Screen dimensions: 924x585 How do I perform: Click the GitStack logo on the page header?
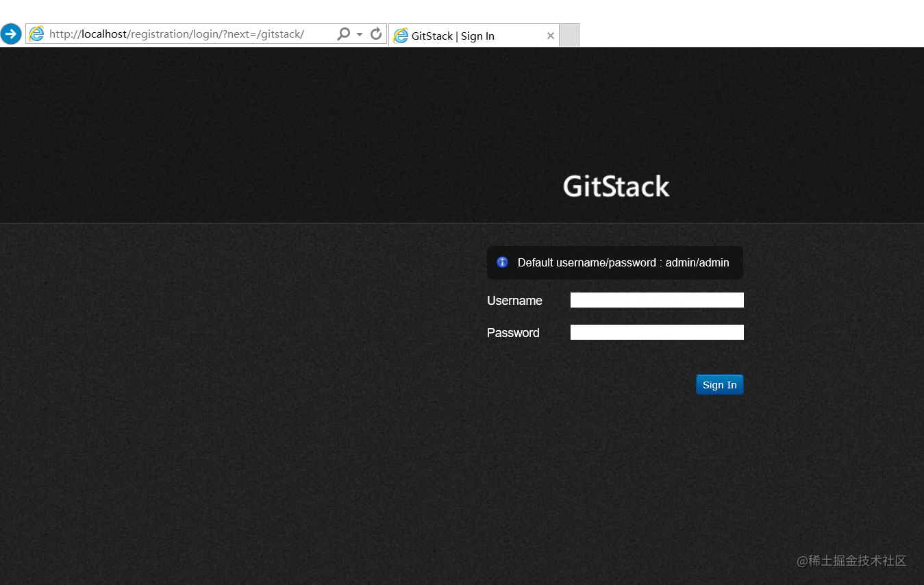point(615,186)
